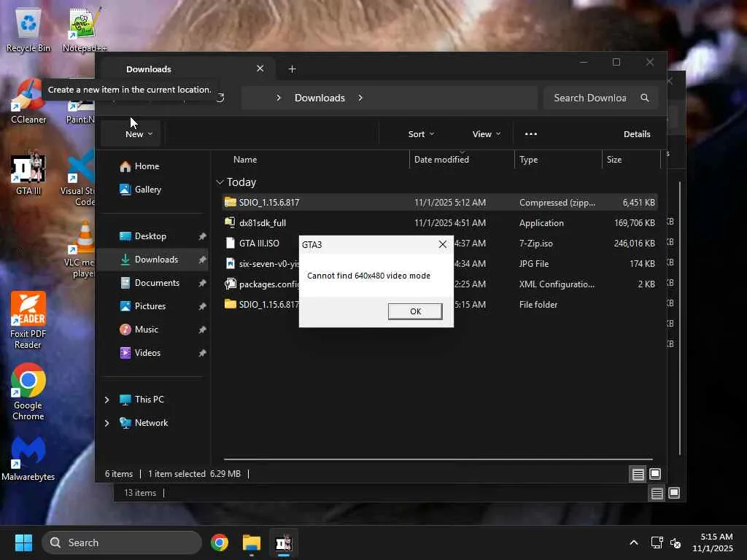Select Downloads in the navigation pane
This screenshot has height=560, width=747.
click(154, 260)
